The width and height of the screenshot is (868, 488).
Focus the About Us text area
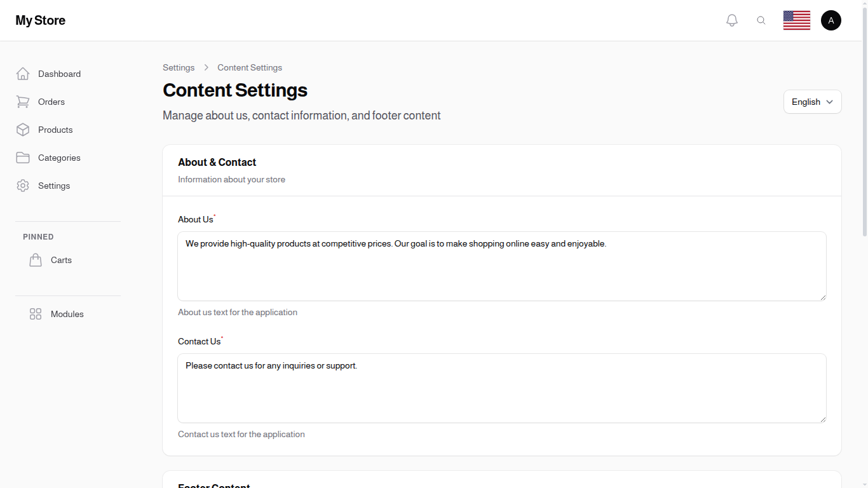[502, 266]
